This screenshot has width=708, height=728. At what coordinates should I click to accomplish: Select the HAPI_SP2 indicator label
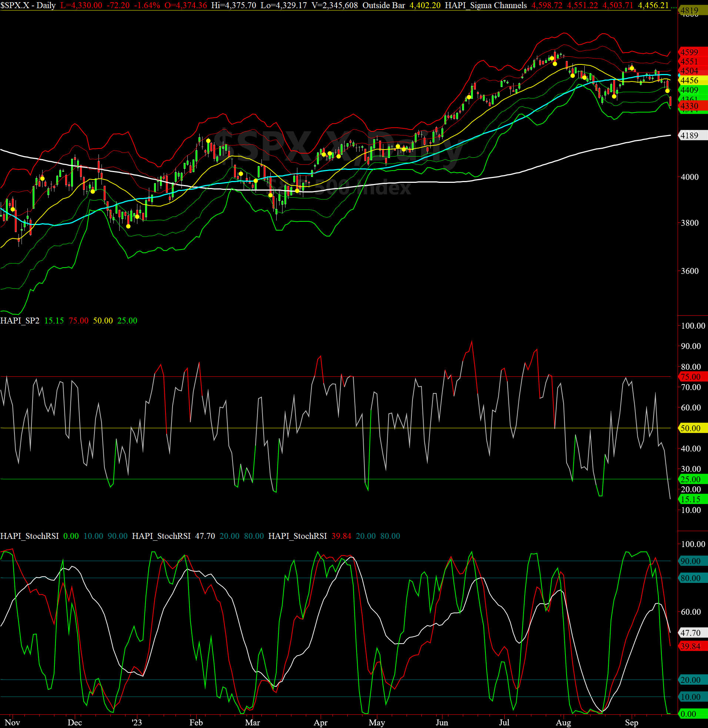(20, 321)
